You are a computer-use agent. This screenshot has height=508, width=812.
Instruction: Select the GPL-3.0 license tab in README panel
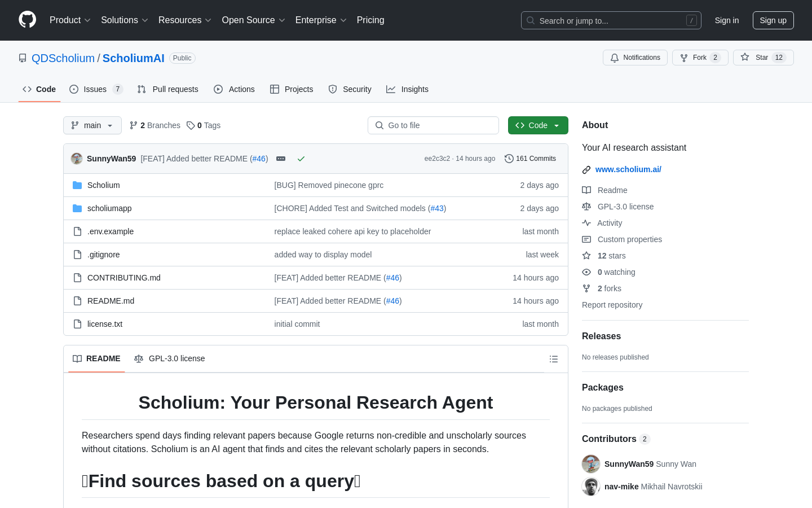169,358
